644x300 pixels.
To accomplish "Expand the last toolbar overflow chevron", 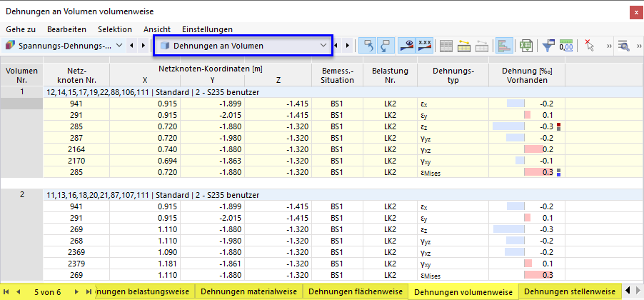I will (639, 46).
